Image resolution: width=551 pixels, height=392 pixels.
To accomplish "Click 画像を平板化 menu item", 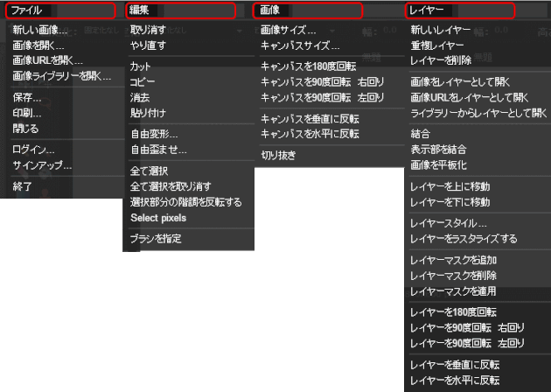I will pos(438,164).
